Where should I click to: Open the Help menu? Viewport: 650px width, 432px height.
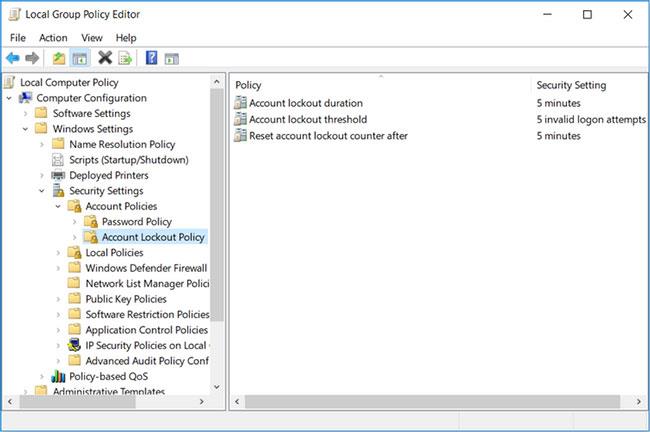pyautogui.click(x=126, y=38)
